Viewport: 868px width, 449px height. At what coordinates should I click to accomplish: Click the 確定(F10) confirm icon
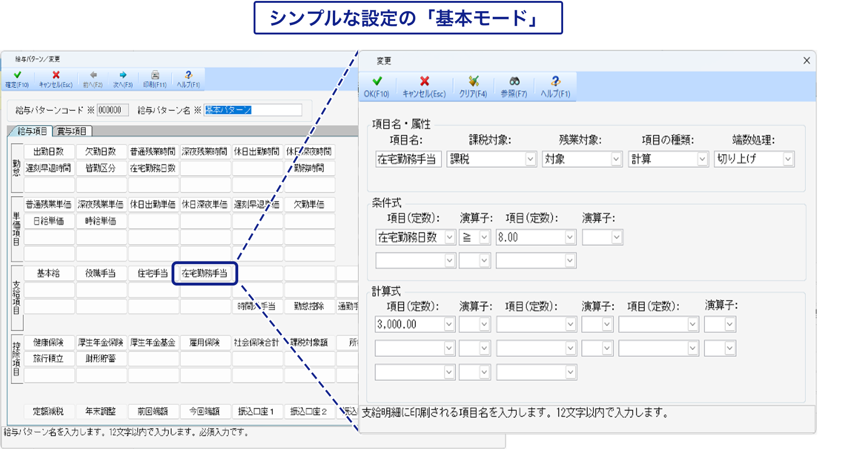coord(18,78)
